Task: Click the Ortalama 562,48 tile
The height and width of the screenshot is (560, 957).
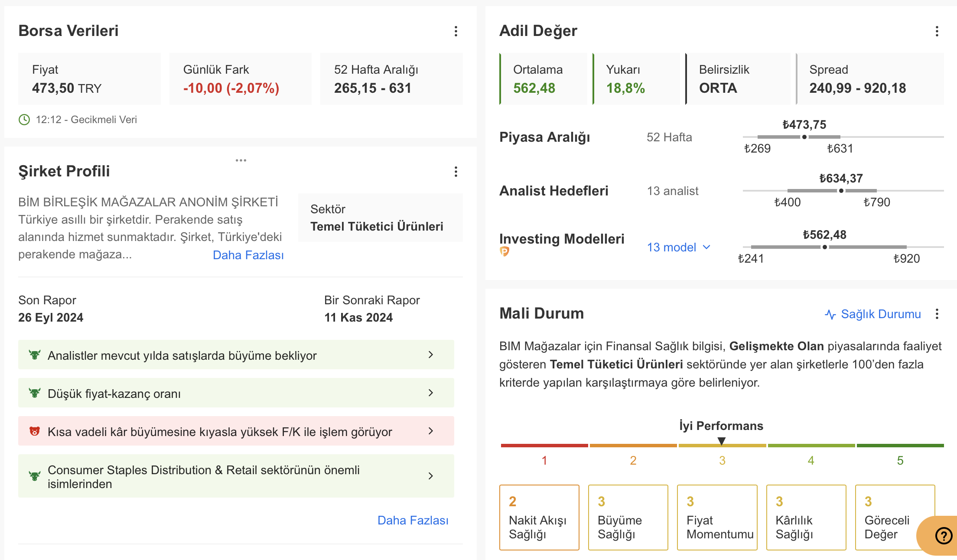Action: coord(544,79)
